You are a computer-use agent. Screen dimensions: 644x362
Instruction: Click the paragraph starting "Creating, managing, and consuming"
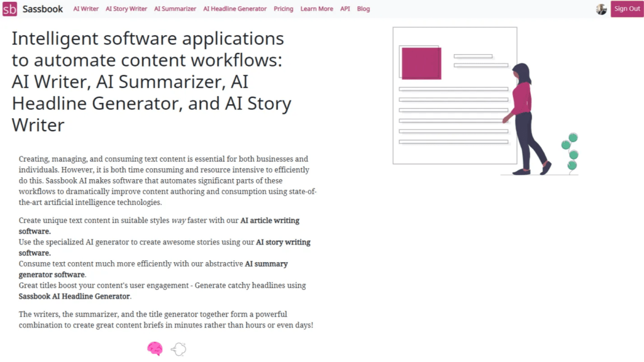[167, 180]
